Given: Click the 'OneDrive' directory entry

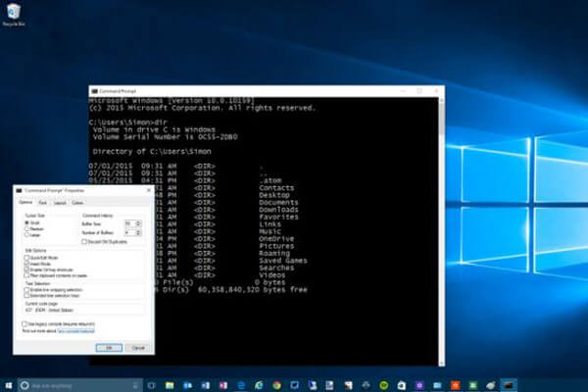Looking at the screenshot, I should (276, 239).
